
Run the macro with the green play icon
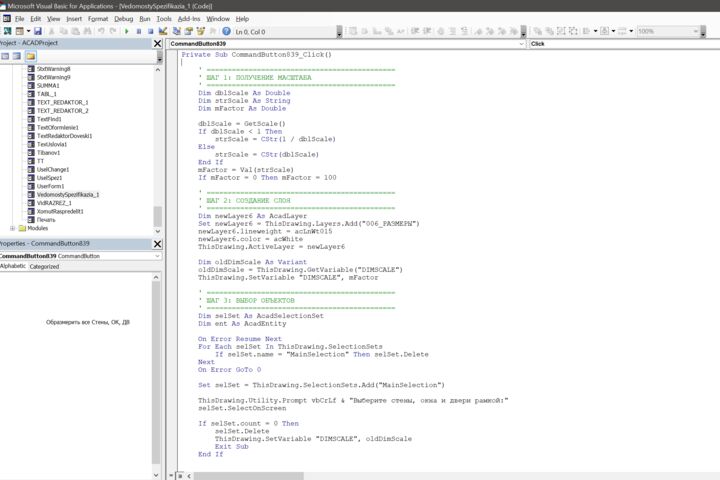[127, 31]
